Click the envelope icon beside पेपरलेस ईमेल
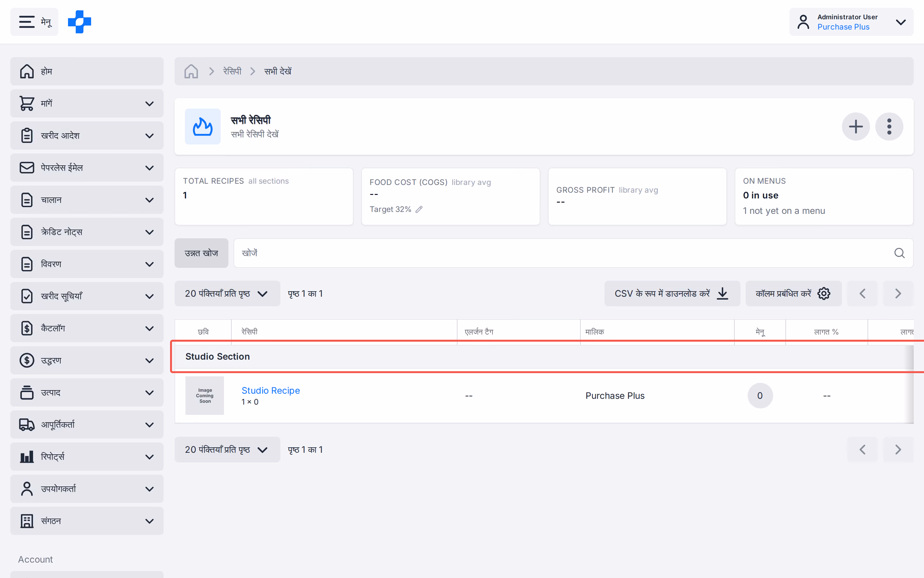Screen dimensions: 924x578 27,167
